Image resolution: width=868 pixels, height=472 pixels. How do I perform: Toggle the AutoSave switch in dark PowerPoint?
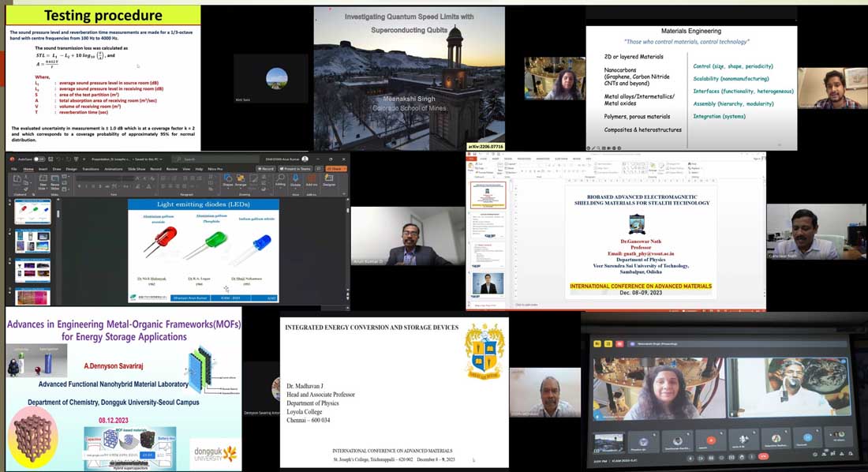click(x=40, y=159)
